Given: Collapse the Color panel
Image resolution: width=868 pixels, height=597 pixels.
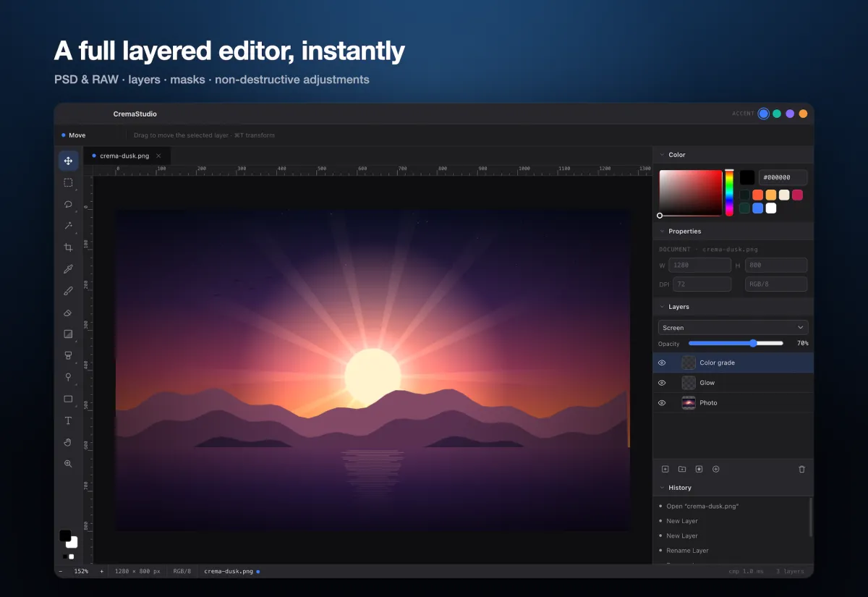Looking at the screenshot, I should pos(662,155).
